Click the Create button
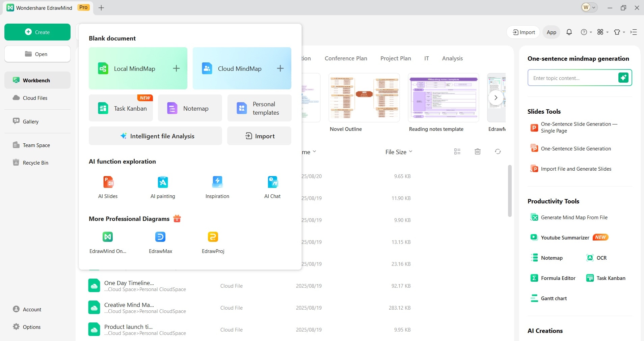Screen dimensions: 644x341 (37, 32)
